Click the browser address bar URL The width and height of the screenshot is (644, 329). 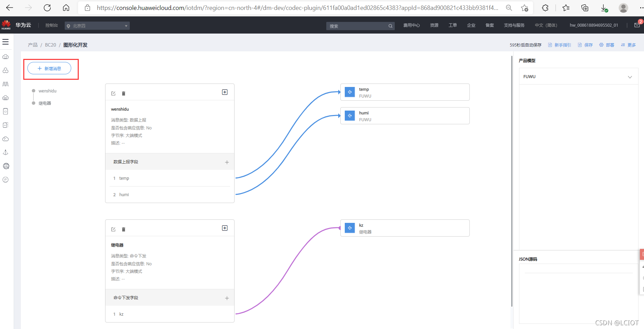tap(297, 8)
